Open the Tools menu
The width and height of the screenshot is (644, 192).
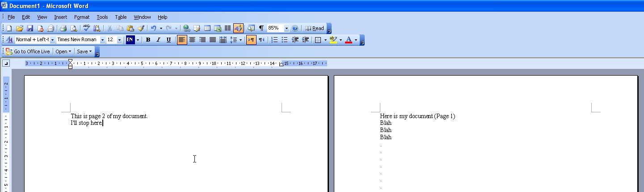[102, 17]
